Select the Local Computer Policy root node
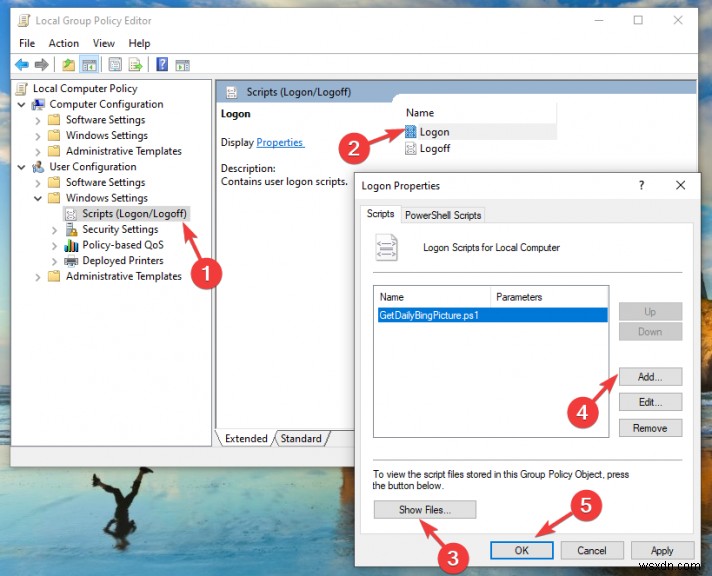This screenshot has width=712, height=576. (85, 89)
